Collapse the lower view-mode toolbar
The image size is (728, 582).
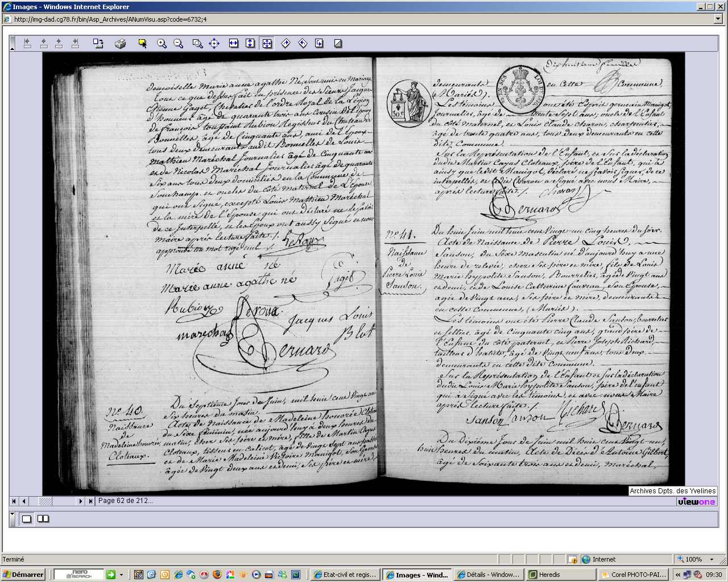pyautogui.click(x=13, y=514)
